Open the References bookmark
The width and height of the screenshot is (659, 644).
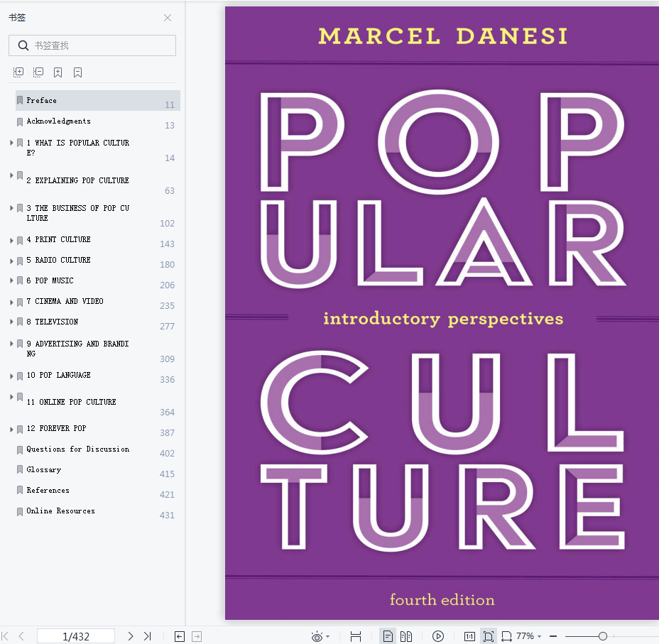(x=48, y=490)
